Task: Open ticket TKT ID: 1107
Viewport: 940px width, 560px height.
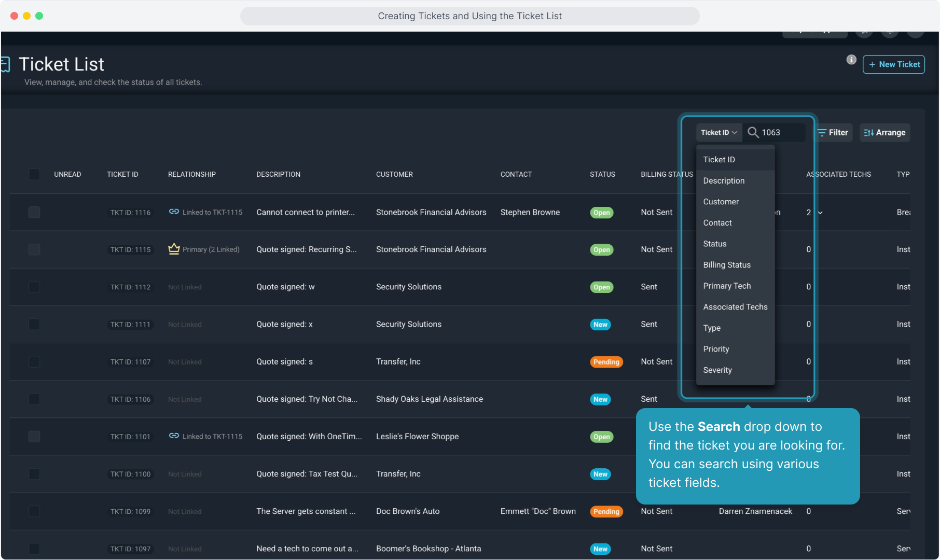Action: (x=130, y=362)
